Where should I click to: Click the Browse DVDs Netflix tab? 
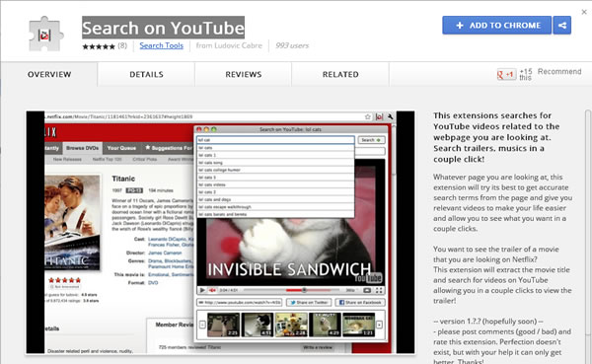pyautogui.click(x=82, y=148)
